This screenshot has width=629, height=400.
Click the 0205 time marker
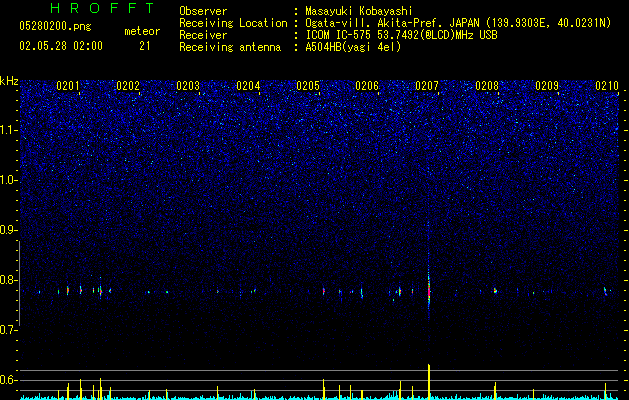pos(308,86)
